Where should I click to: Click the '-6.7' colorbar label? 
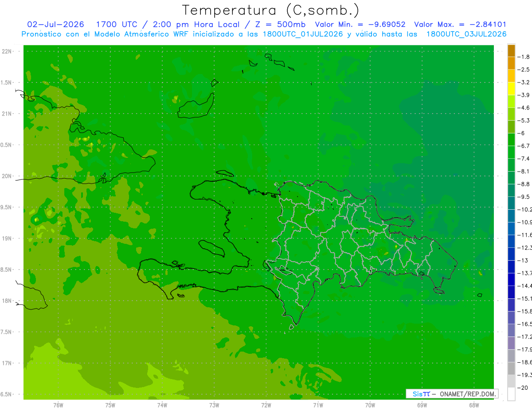tap(524, 146)
